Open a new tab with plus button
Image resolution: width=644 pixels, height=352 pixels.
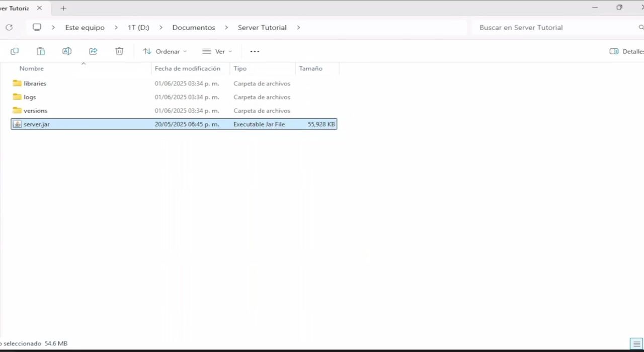click(63, 8)
